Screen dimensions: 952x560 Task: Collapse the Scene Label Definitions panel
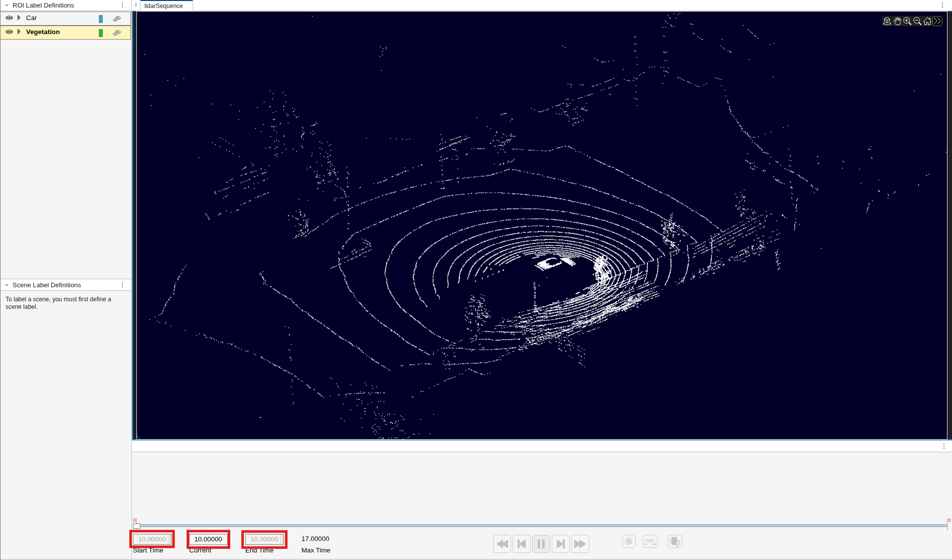(7, 285)
